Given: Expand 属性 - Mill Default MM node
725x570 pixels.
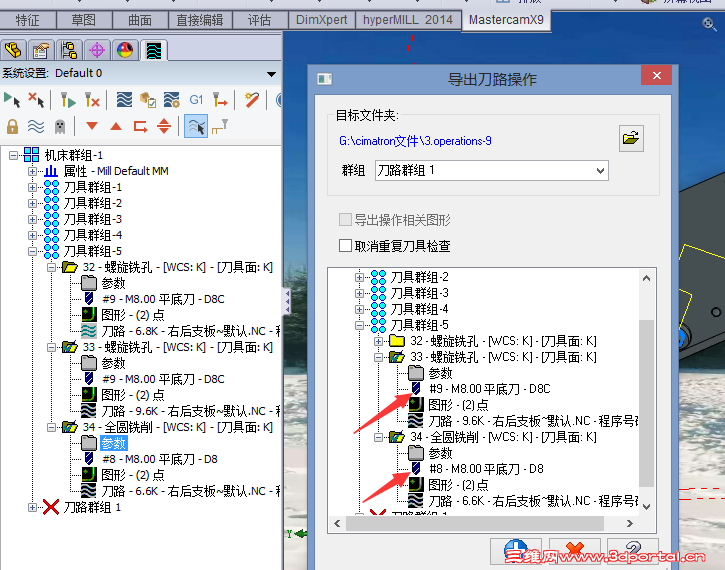Looking at the screenshot, I should [32, 172].
